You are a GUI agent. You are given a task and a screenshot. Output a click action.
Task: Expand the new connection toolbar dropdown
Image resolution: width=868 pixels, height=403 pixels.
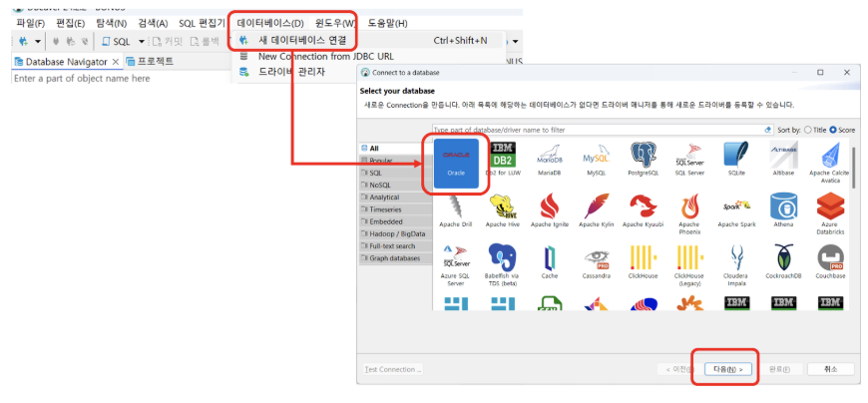click(38, 42)
